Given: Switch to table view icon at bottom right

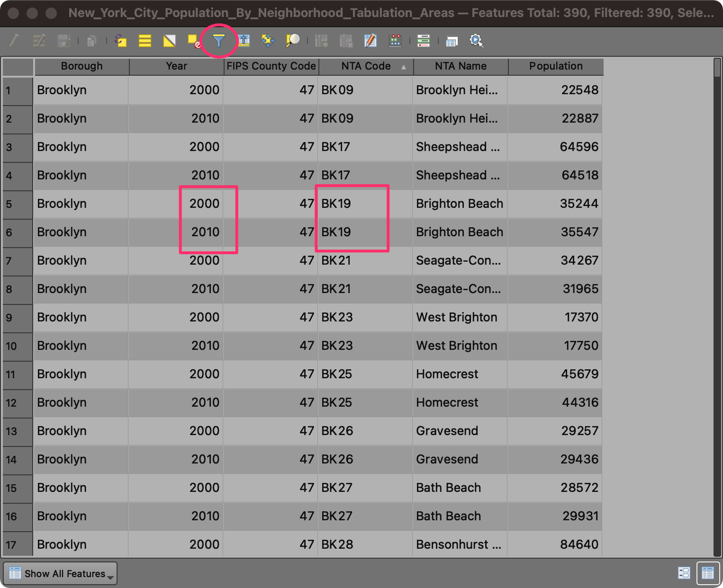Looking at the screenshot, I should coord(708,573).
